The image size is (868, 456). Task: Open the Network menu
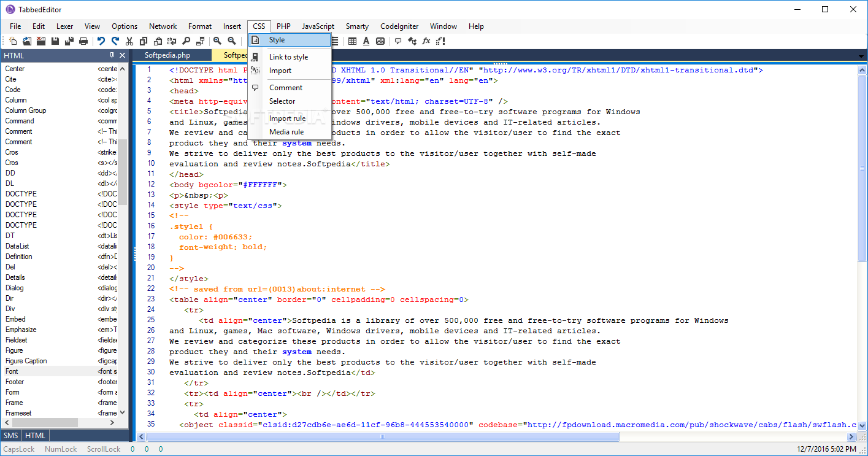(x=163, y=26)
